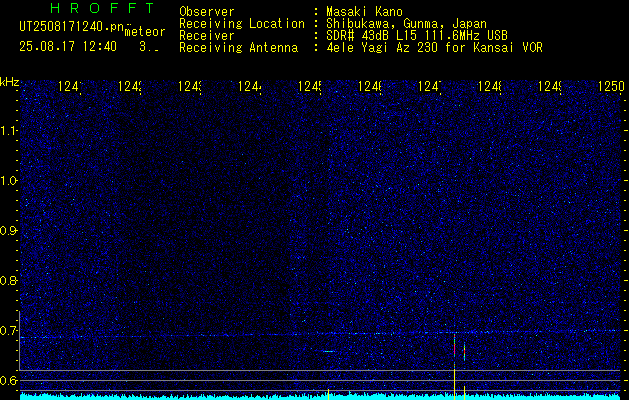The width and height of the screenshot is (629, 400).
Task: Click the 1.1 kHz frequency axis label
Action: [8, 130]
